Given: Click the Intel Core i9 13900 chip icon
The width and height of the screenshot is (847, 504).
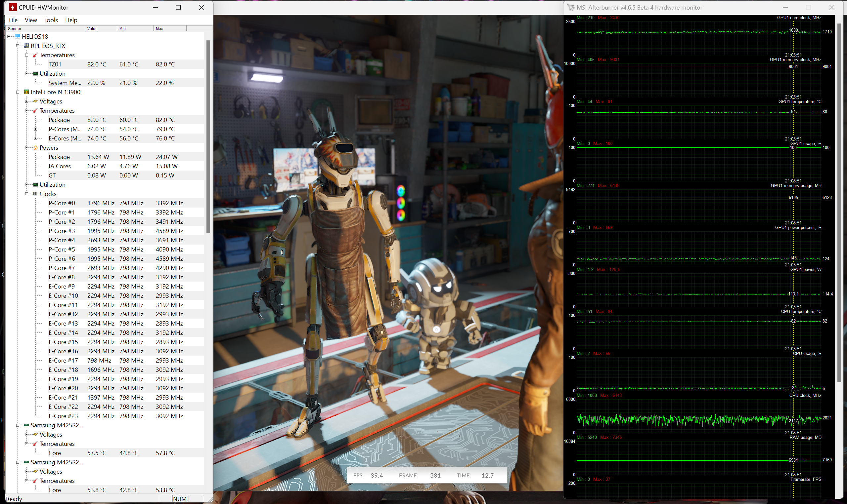Looking at the screenshot, I should pyautogui.click(x=26, y=92).
